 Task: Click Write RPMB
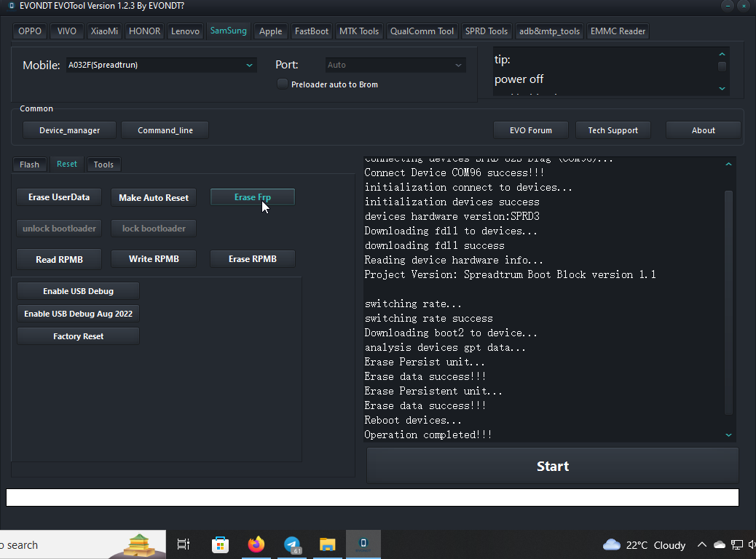click(x=154, y=259)
